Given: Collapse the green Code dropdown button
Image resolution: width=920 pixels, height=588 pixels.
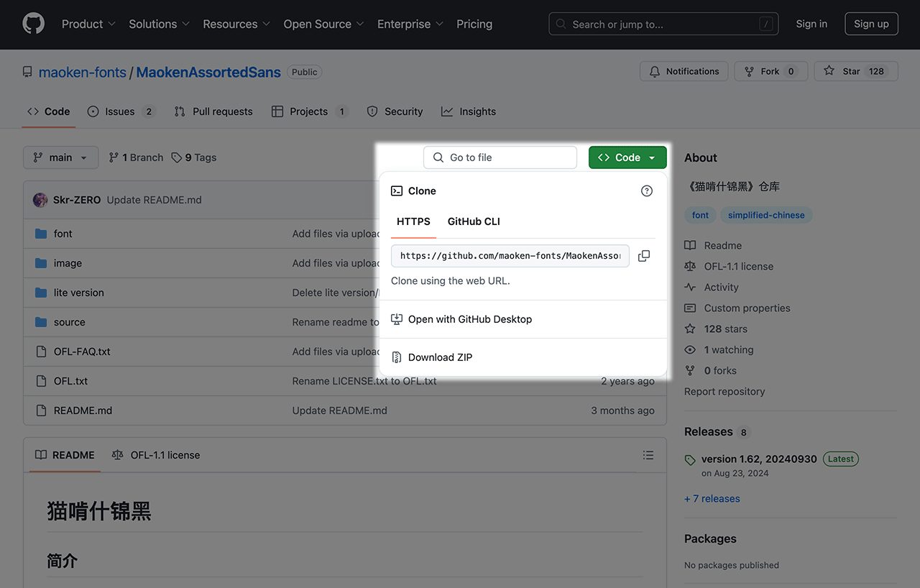Looking at the screenshot, I should pos(627,157).
